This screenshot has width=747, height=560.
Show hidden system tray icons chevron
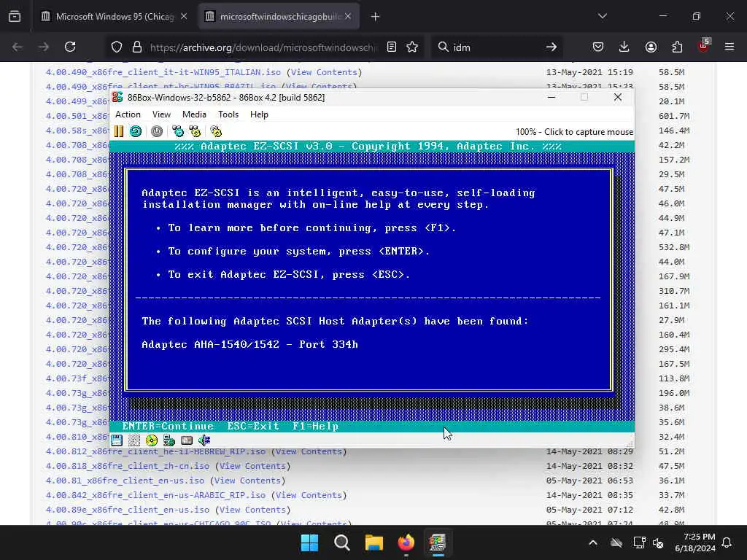(593, 542)
